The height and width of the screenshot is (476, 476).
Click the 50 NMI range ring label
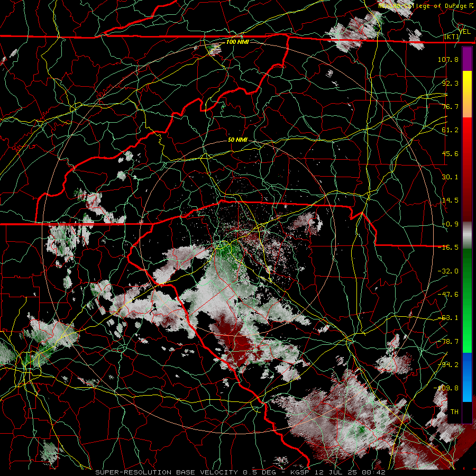pyautogui.click(x=237, y=140)
